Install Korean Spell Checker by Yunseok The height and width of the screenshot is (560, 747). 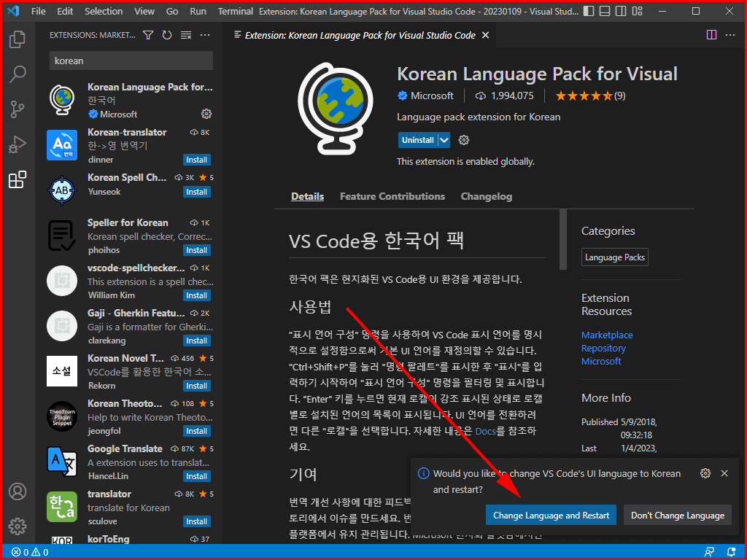point(197,192)
